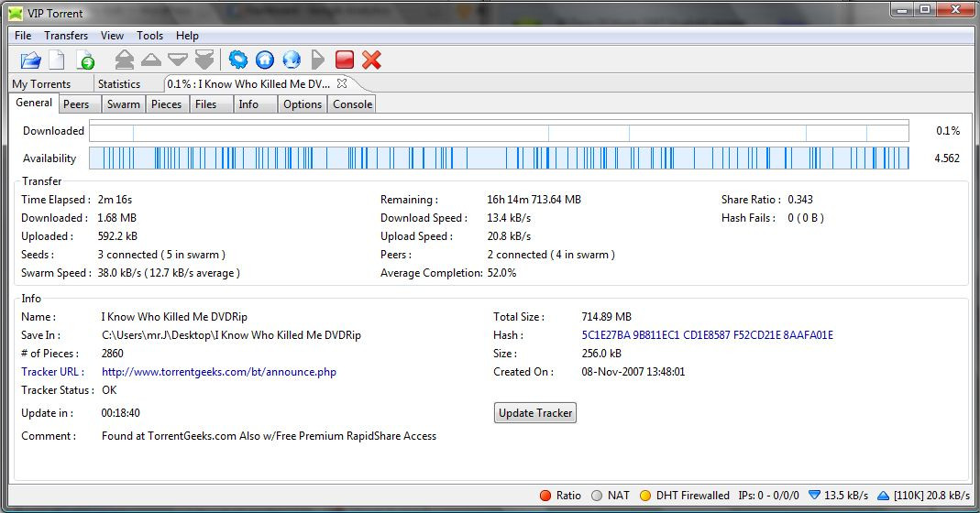Screen dimensions: 980x513
Task: Switch to the Options sub-tab
Action: coord(303,104)
